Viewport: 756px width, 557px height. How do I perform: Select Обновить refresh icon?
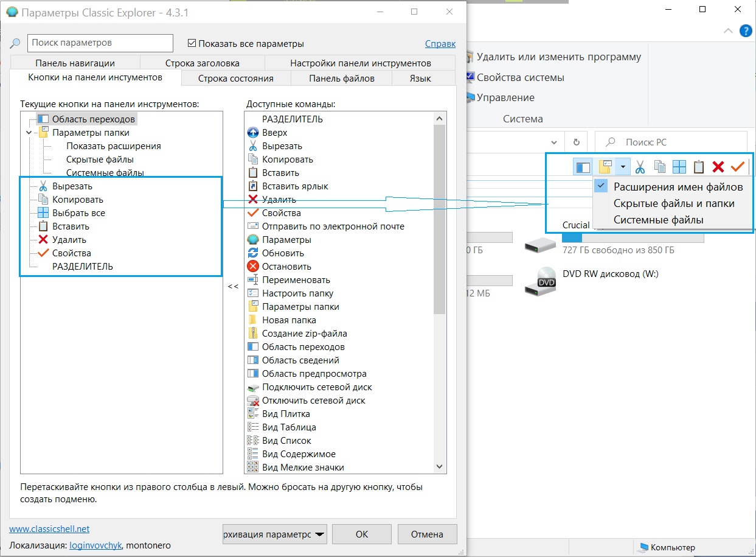pyautogui.click(x=253, y=253)
